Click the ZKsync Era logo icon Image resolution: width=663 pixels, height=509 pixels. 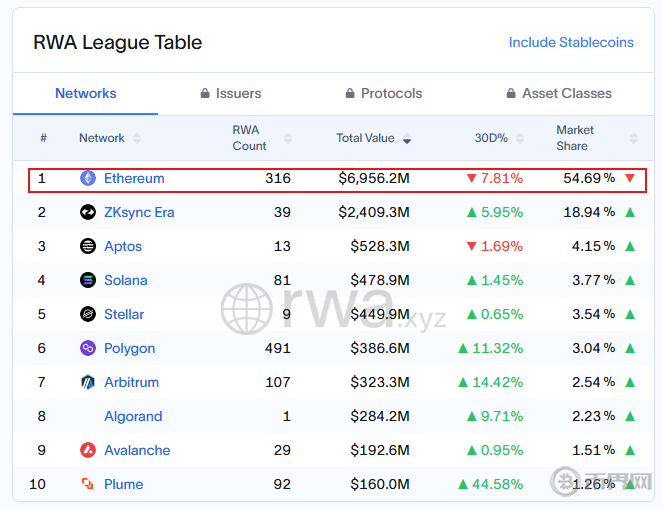point(88,212)
